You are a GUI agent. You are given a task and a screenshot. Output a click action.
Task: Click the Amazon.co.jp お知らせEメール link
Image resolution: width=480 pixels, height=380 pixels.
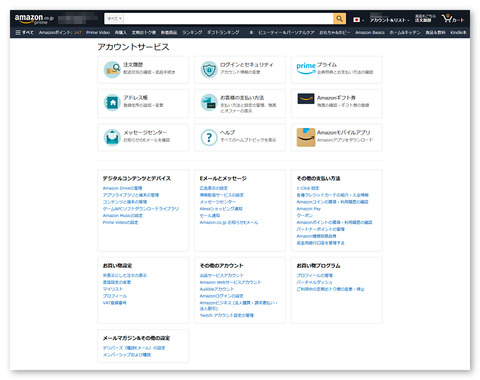point(229,222)
